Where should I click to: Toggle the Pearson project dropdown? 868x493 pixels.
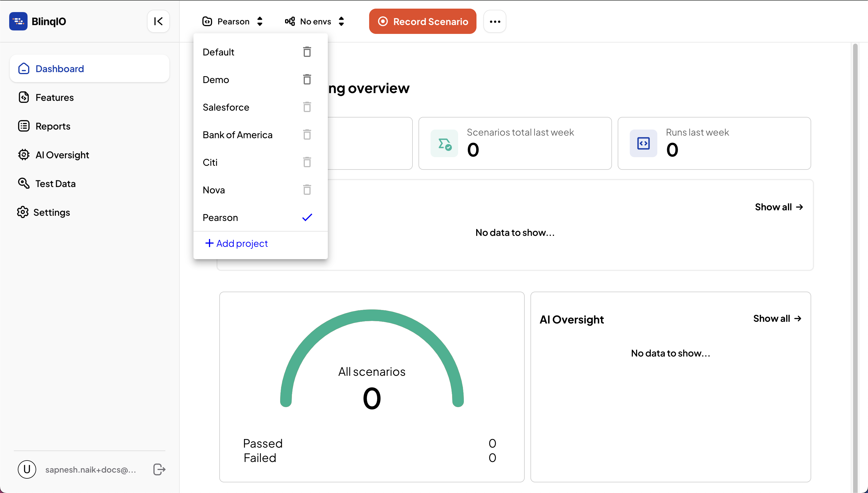point(233,21)
